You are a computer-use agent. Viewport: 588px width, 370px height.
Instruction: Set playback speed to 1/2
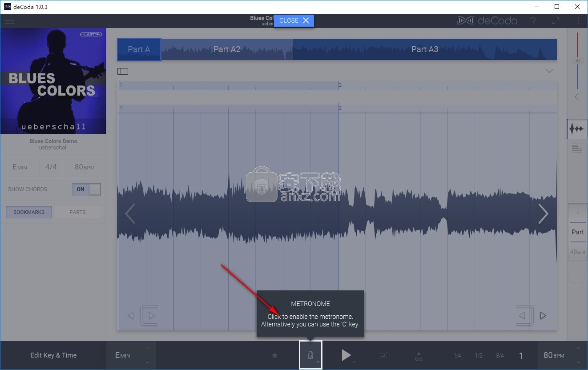click(x=479, y=355)
